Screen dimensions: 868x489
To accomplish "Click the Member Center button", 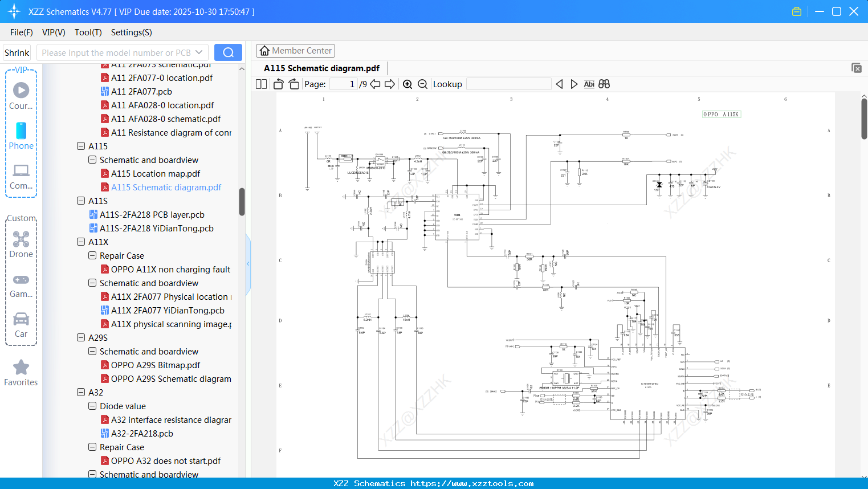I will tap(295, 51).
